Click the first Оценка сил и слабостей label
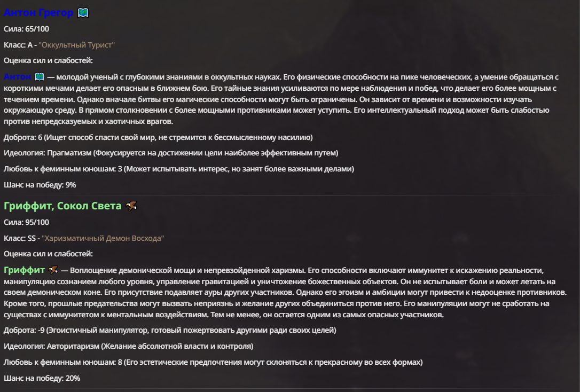580x392 pixels. click(x=48, y=60)
